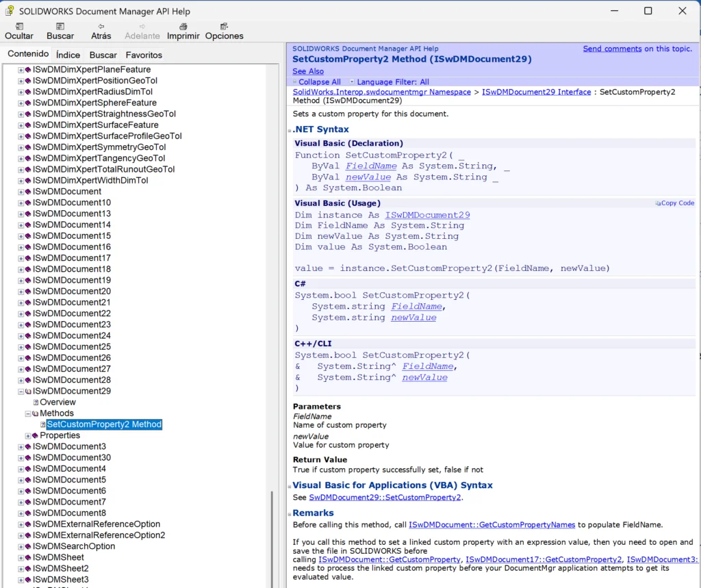Click the Imprimir printer icon
701x588 pixels.
pyautogui.click(x=183, y=27)
